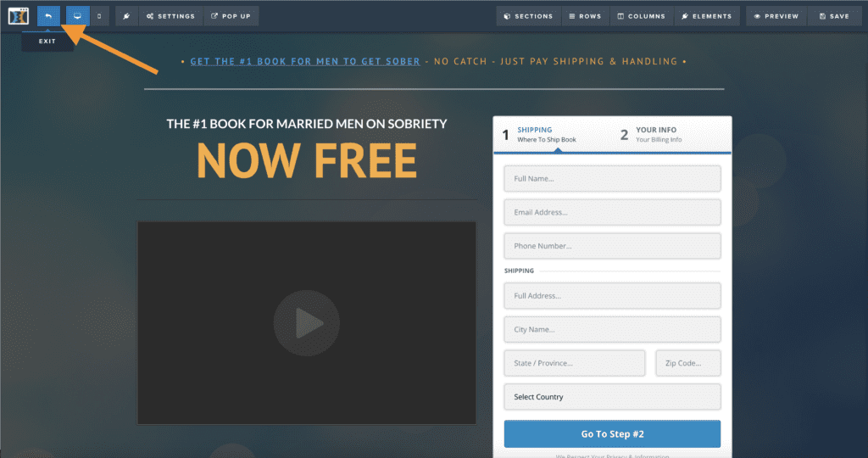This screenshot has height=458, width=868.
Task: Select the NOW FREE headline
Action: tap(307, 160)
